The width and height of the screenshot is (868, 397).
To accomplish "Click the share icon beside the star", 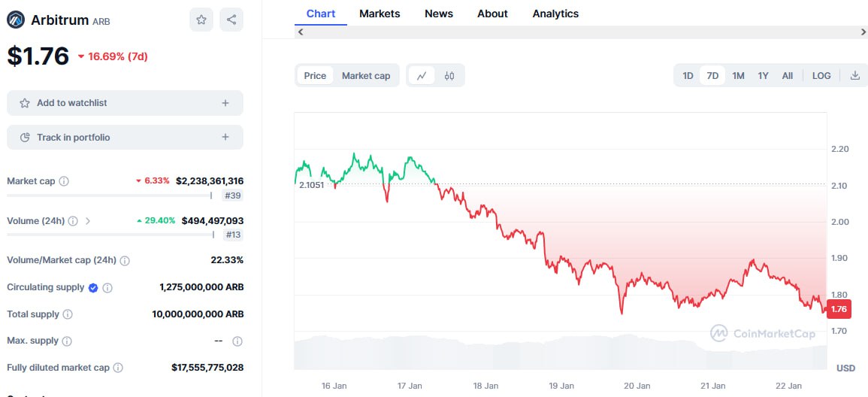I will [x=231, y=20].
